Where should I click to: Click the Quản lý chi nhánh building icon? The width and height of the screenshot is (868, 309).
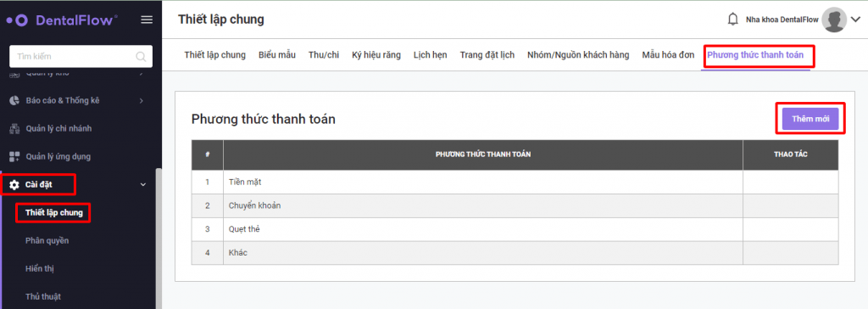click(x=15, y=129)
